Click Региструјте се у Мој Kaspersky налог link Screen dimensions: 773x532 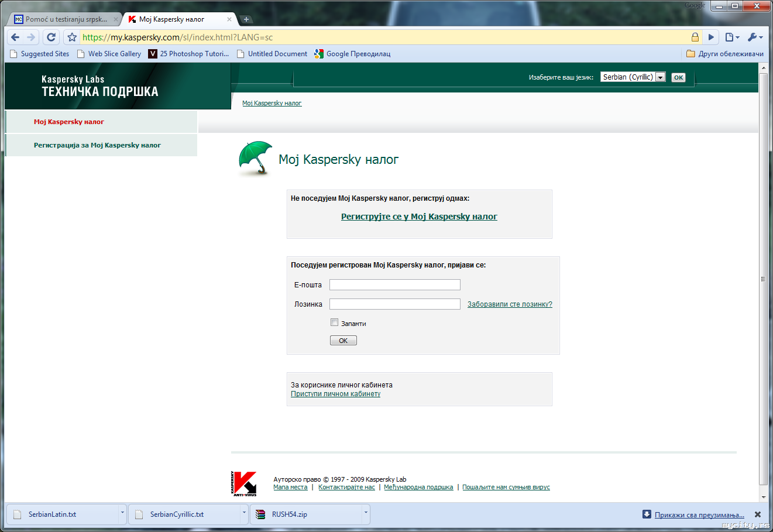tap(419, 217)
